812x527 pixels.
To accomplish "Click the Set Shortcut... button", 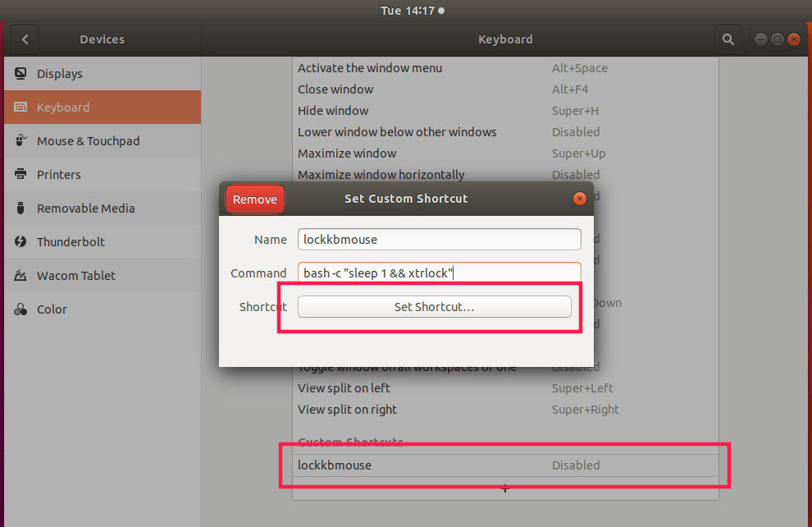I will [x=435, y=307].
